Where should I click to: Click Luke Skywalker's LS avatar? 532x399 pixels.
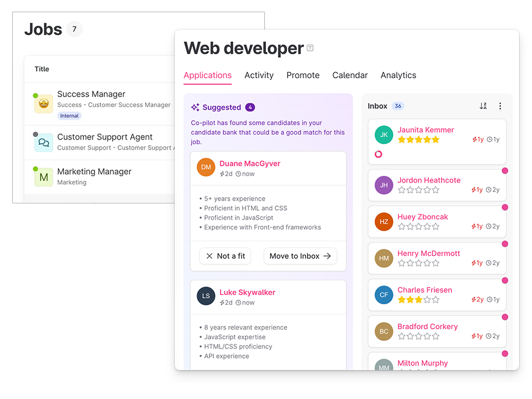[206, 296]
